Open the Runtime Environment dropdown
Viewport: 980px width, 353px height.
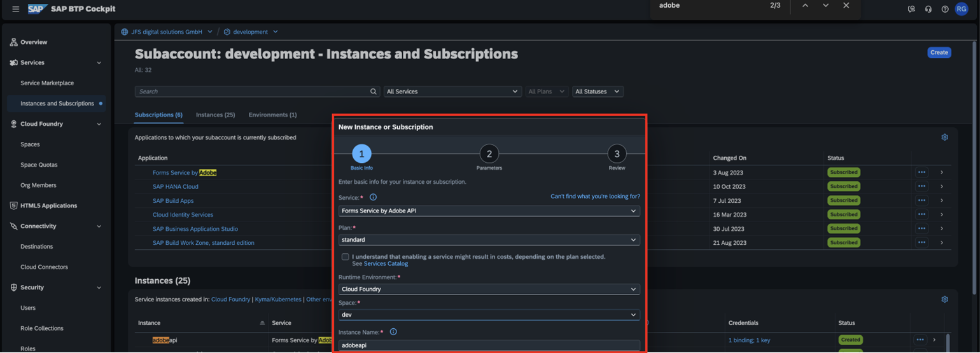pos(489,289)
